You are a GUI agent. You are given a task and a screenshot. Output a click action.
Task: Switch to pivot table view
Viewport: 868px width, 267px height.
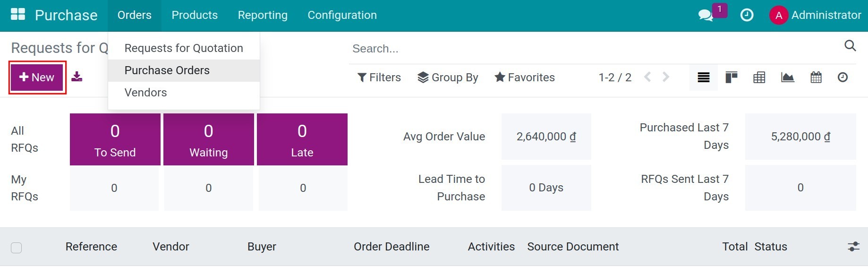click(759, 78)
